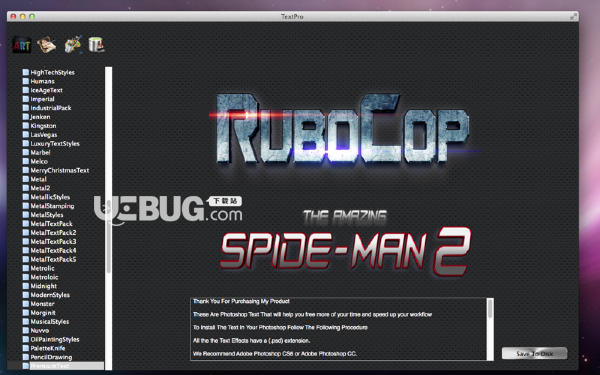Screen dimensions: 600x375
Task: Choose the MetalTextPack5 folder
Action: coord(49,259)
